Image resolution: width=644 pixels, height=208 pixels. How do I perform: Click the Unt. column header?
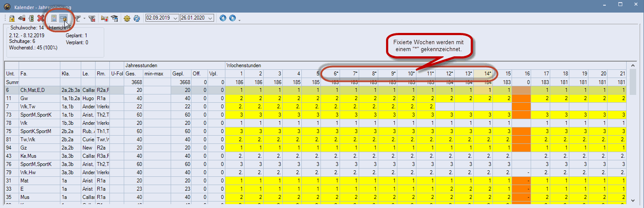[12, 73]
